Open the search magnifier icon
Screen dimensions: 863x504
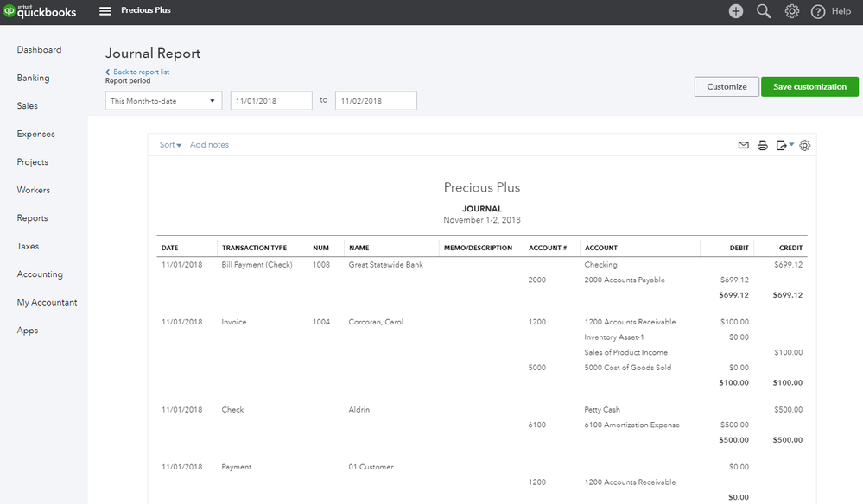coord(764,11)
